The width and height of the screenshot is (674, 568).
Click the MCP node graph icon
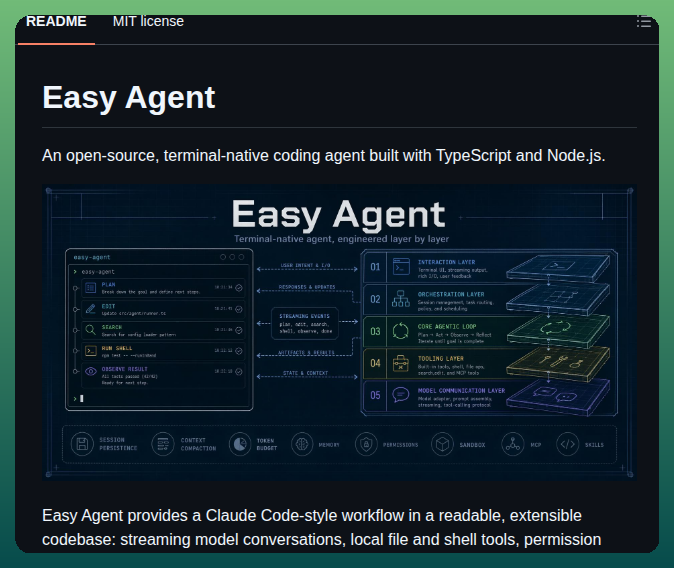pos(513,444)
